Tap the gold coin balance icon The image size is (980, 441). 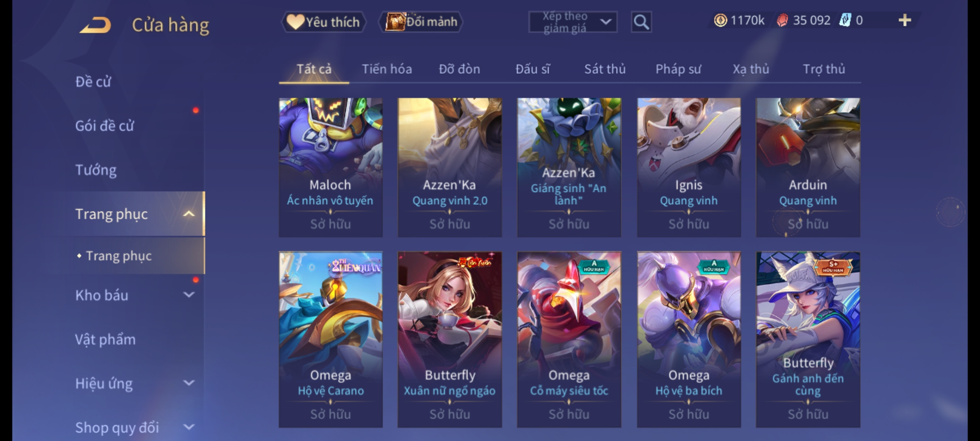point(720,20)
